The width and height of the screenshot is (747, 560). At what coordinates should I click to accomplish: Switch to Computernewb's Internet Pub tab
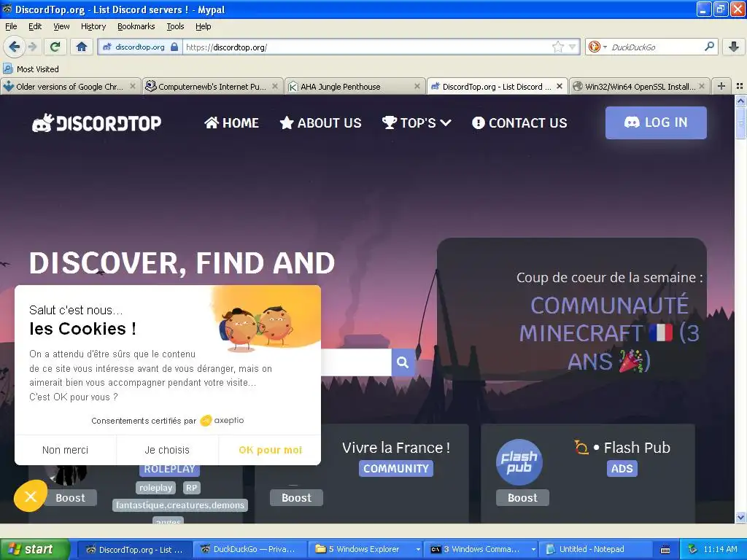[212, 87]
